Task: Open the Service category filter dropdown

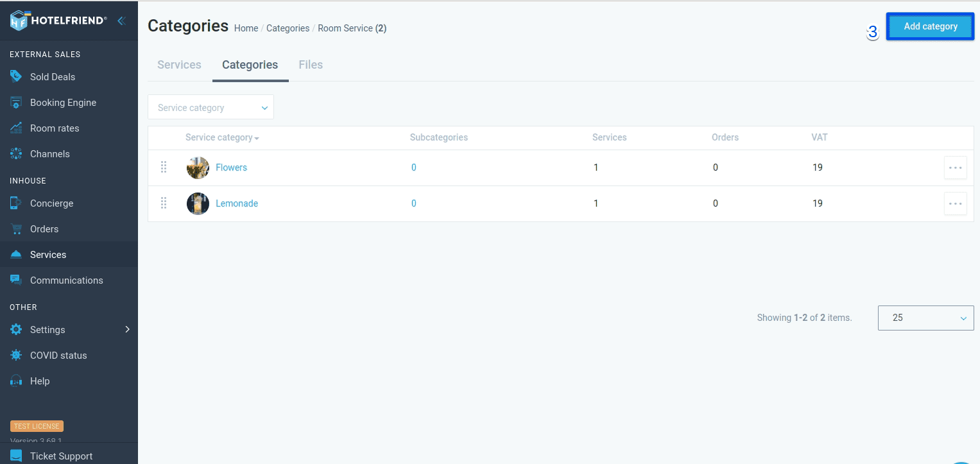Action: pos(211,107)
